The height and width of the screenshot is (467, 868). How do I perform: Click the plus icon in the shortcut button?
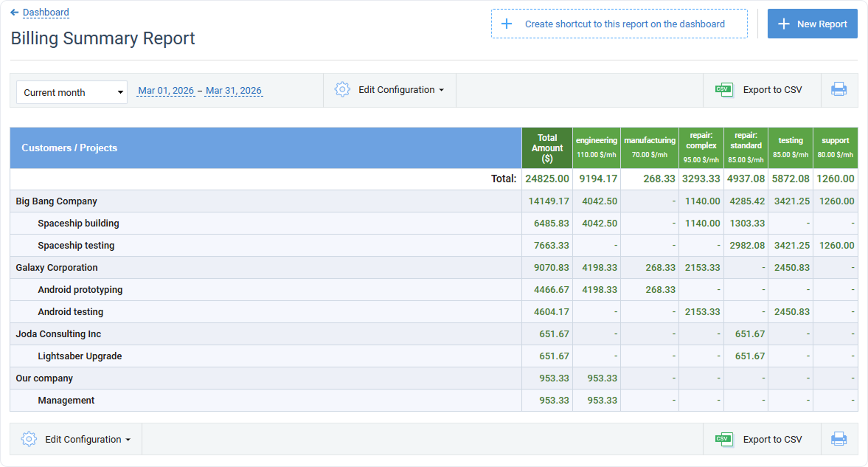pos(507,23)
